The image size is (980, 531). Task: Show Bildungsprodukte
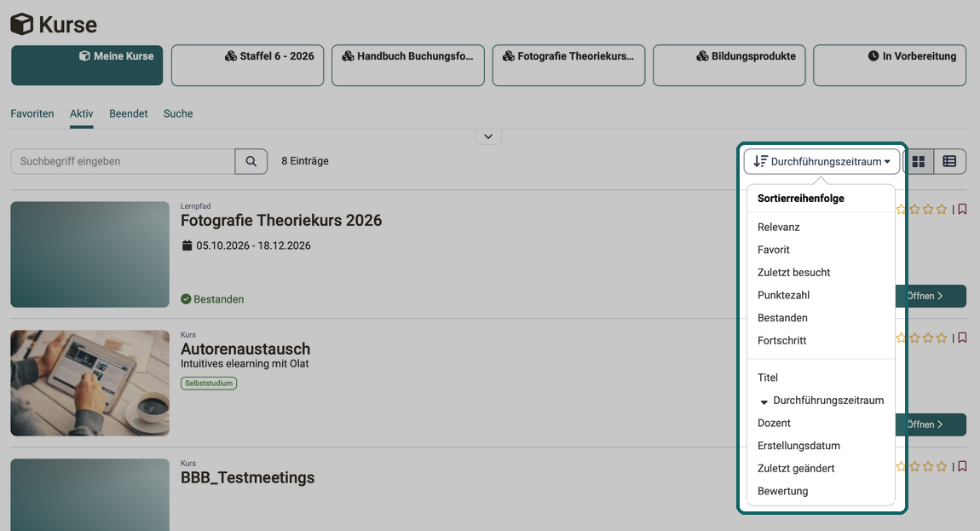(729, 65)
